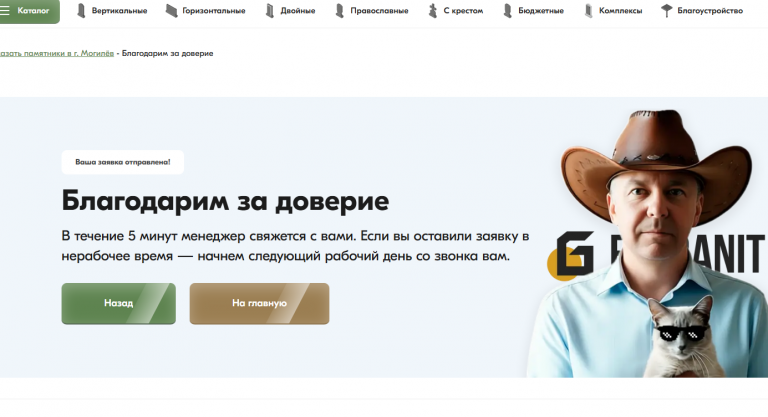
Task: Click the Бюджетные monument icon
Action: pos(507,10)
